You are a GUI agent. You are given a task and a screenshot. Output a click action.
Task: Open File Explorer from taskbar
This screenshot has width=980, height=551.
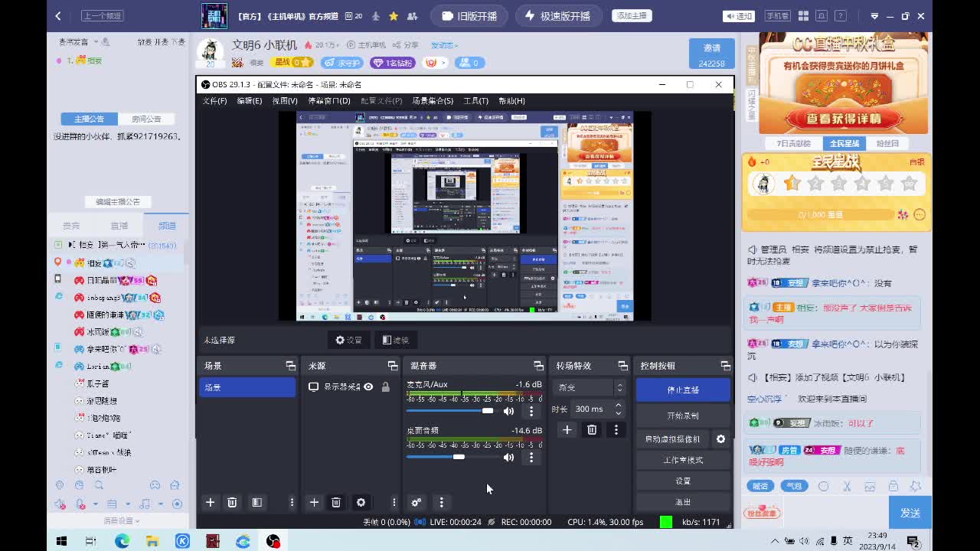tap(152, 541)
